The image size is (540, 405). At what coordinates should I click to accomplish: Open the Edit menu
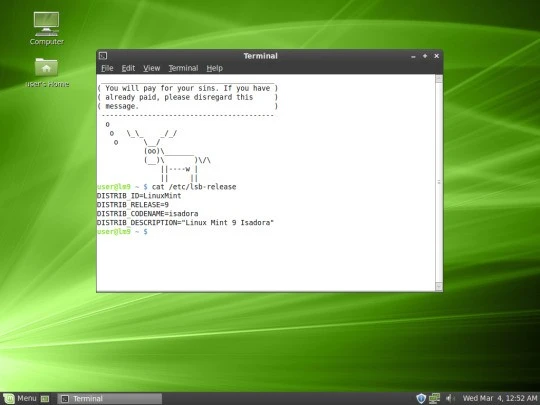click(x=128, y=68)
